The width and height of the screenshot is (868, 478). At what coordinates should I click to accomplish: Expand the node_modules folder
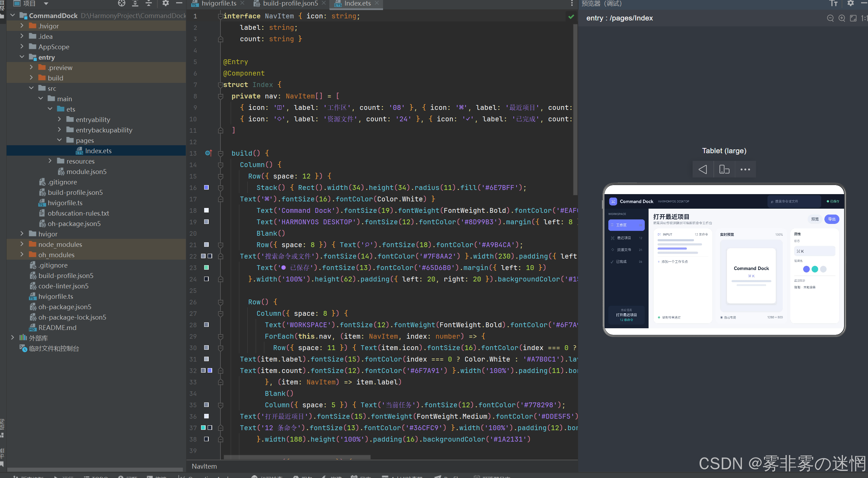tap(22, 244)
